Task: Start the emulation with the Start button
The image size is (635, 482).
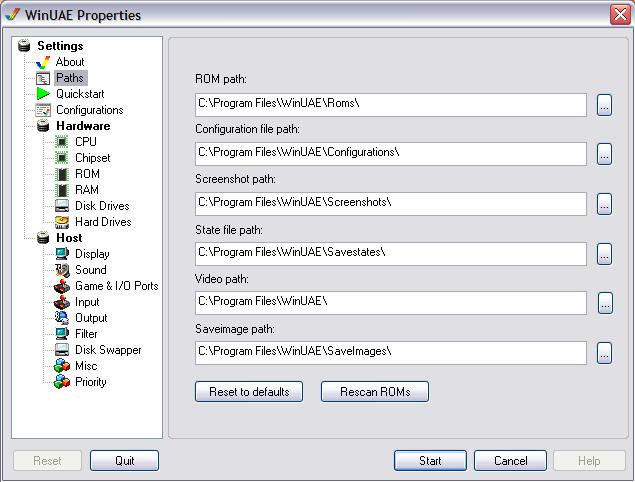Action: tap(430, 461)
